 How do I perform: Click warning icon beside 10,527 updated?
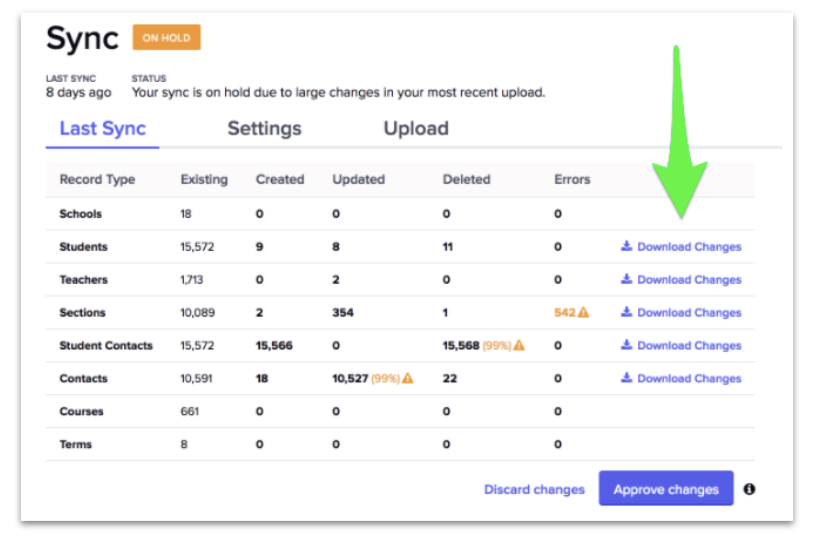pyautogui.click(x=407, y=377)
